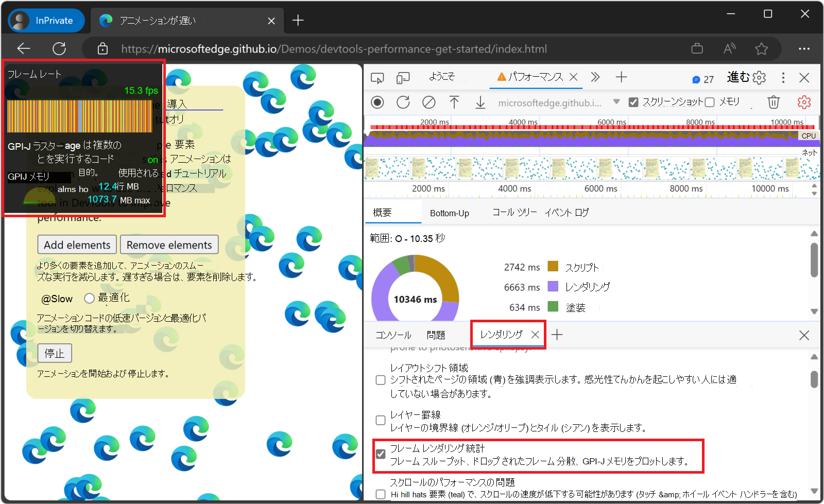
Task: Click the green 塗装 color swatch
Action: pos(553,306)
